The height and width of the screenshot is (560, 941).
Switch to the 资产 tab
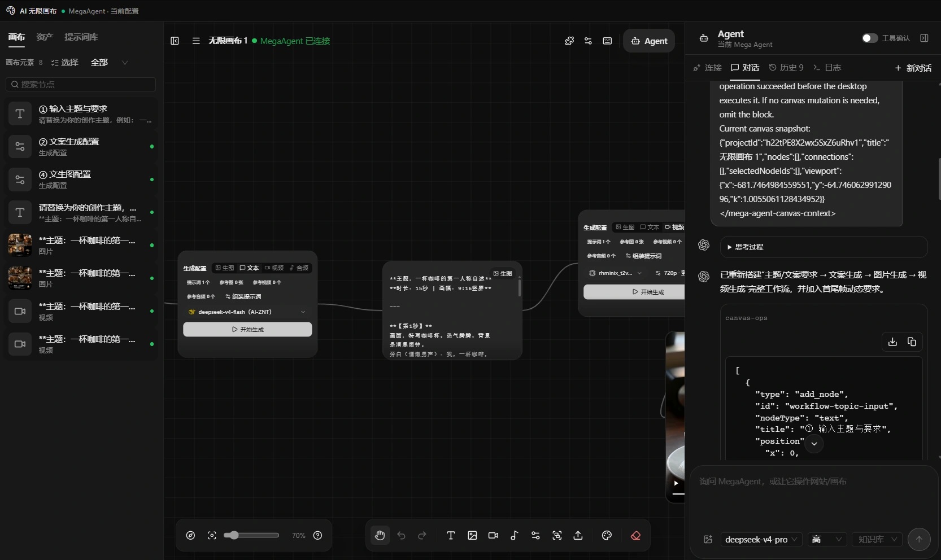click(45, 37)
